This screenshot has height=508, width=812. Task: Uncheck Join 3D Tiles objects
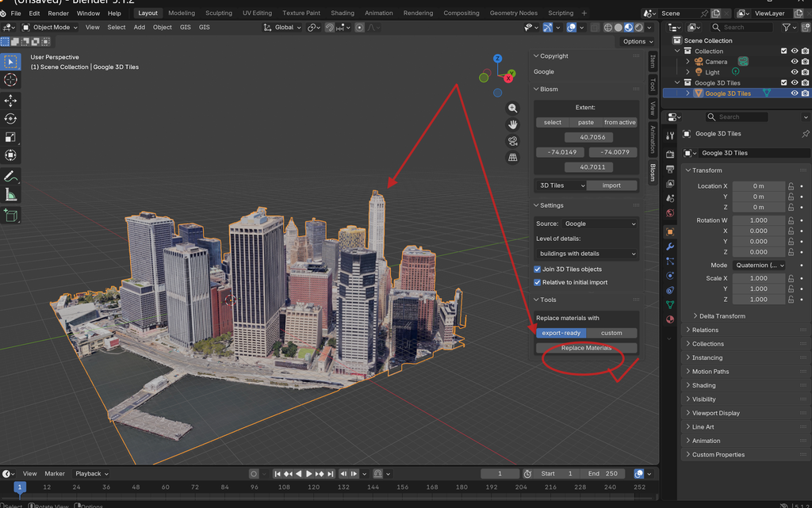[537, 269]
